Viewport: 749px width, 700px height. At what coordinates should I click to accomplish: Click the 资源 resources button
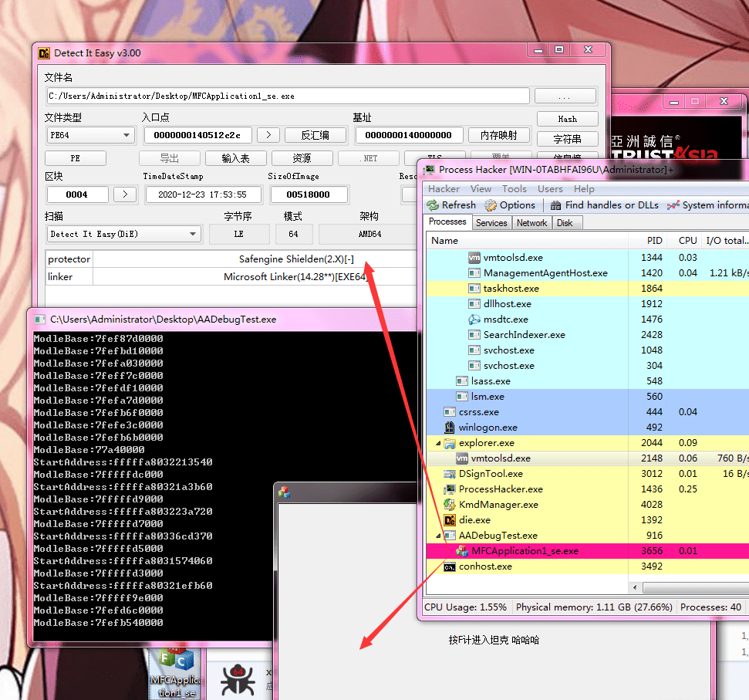click(x=302, y=158)
